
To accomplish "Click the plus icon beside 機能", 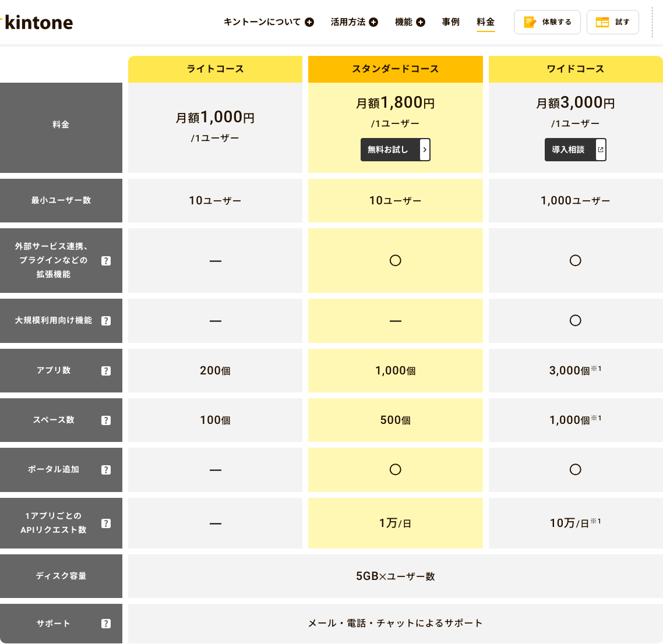I will click(420, 22).
